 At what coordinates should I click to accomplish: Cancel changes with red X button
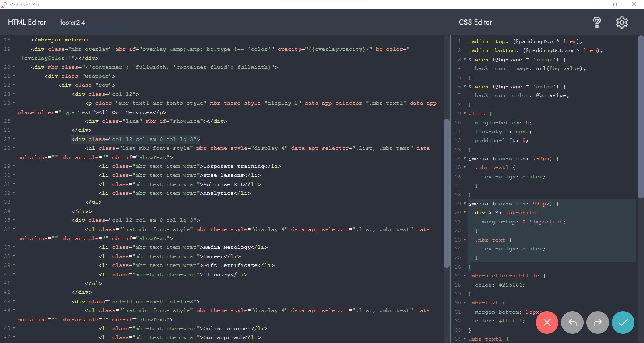[x=547, y=322]
